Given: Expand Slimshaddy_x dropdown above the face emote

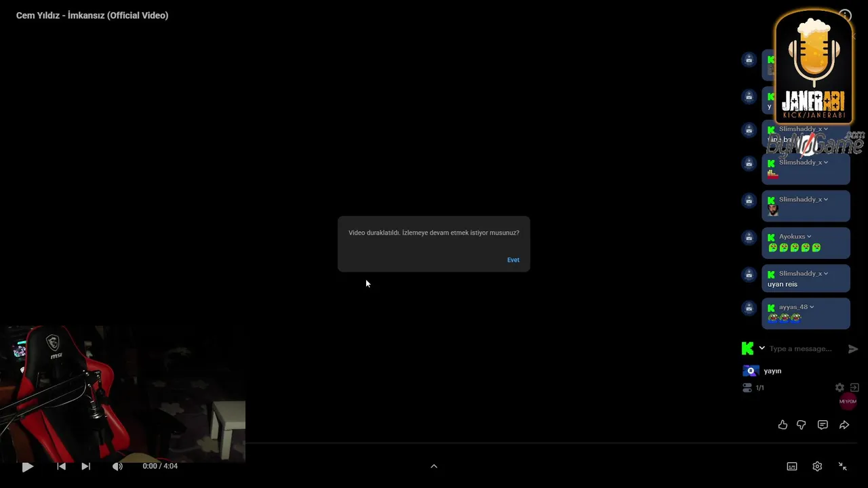Looking at the screenshot, I should (826, 199).
